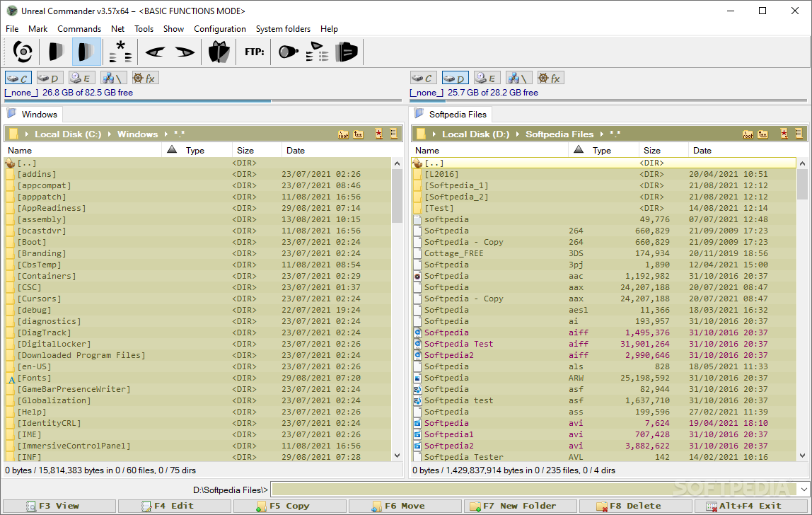The image size is (812, 515).
Task: Switch to brief view mode icon
Action: (x=55, y=52)
